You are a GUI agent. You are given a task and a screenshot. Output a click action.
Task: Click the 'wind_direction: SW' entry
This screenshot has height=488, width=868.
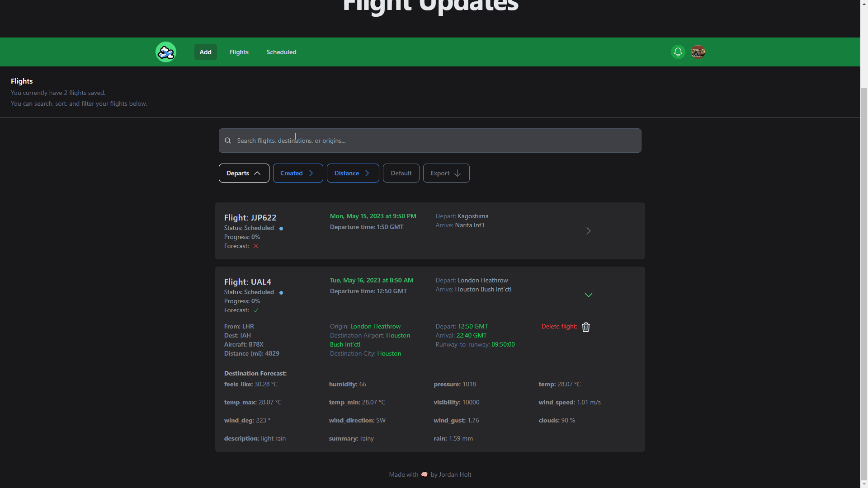(x=357, y=420)
